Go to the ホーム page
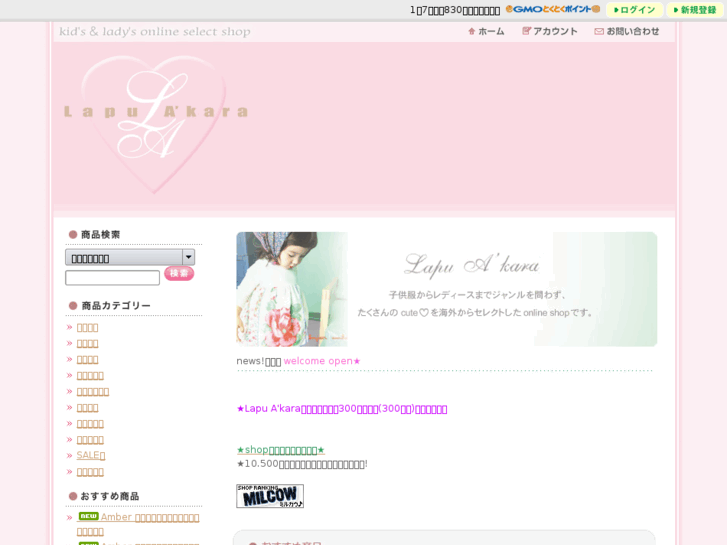 pos(486,31)
